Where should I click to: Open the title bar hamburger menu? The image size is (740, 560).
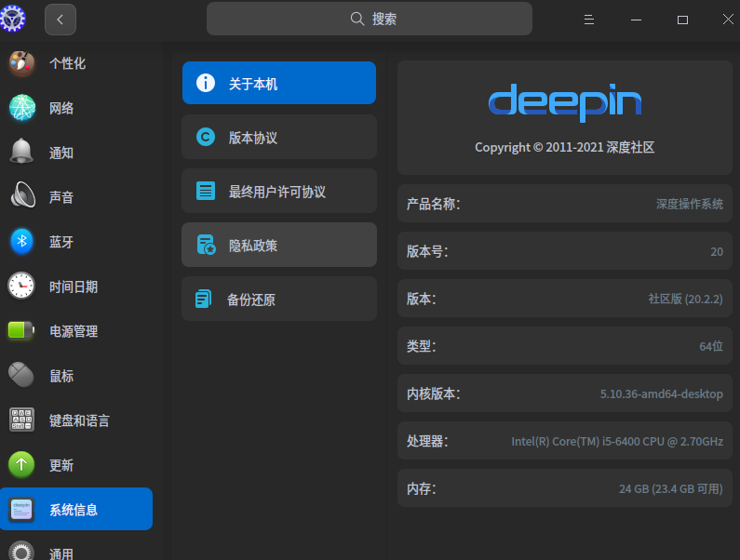(x=588, y=20)
